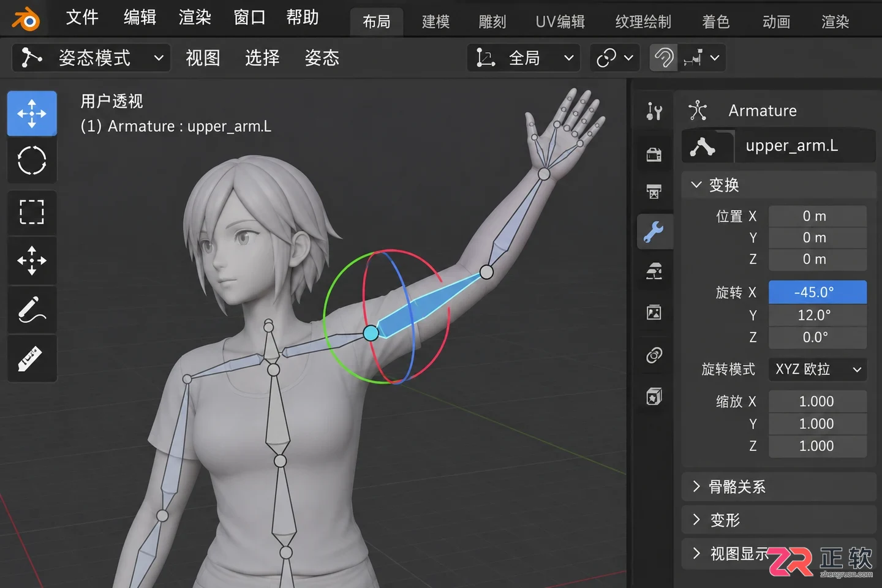Select the cursor circle tool
The height and width of the screenshot is (588, 882).
(x=32, y=160)
